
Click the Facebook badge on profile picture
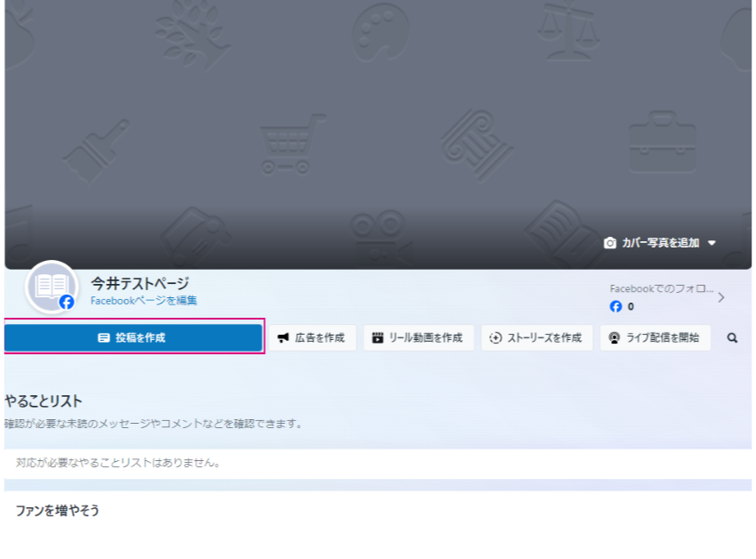coord(67,303)
